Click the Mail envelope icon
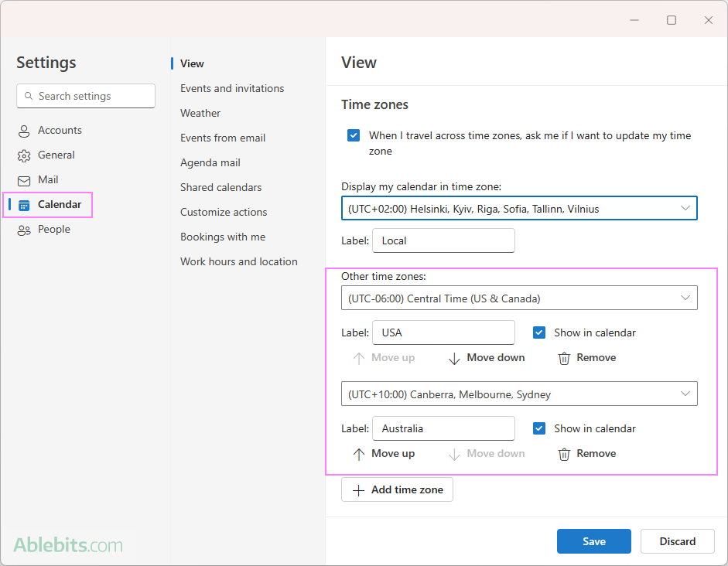 point(24,180)
